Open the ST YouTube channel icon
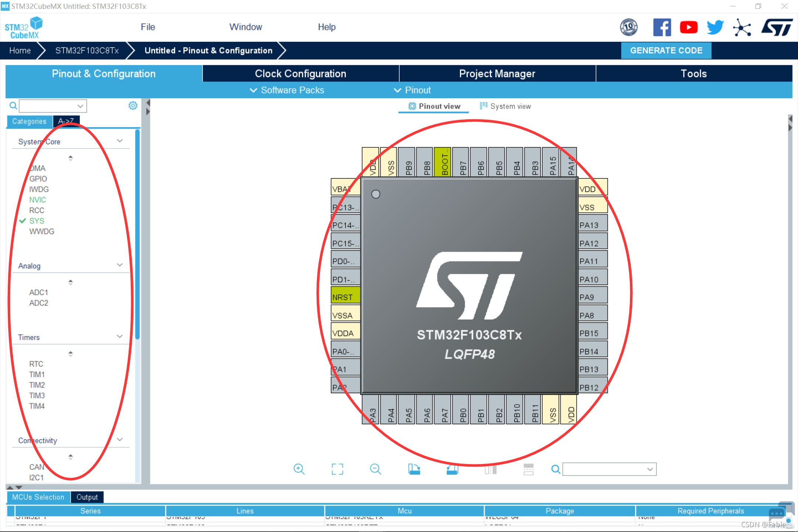Image resolution: width=798 pixels, height=532 pixels. pyautogui.click(x=689, y=27)
